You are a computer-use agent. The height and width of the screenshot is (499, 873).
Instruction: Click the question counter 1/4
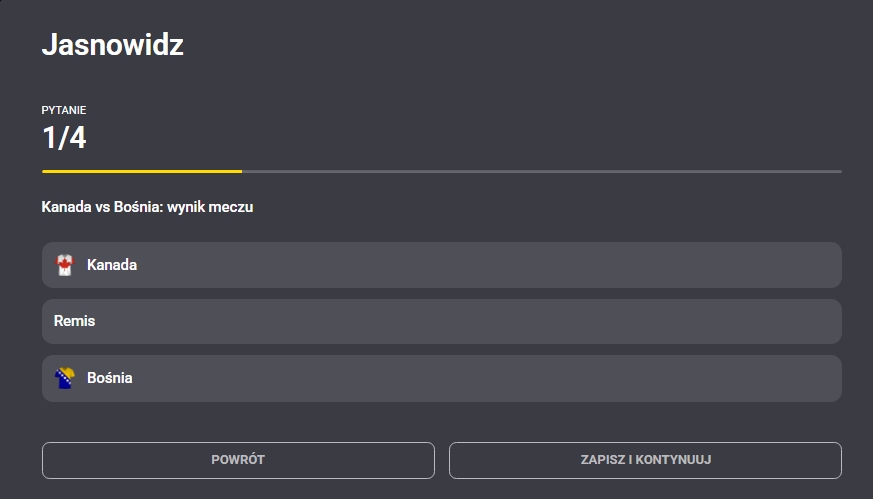(64, 138)
